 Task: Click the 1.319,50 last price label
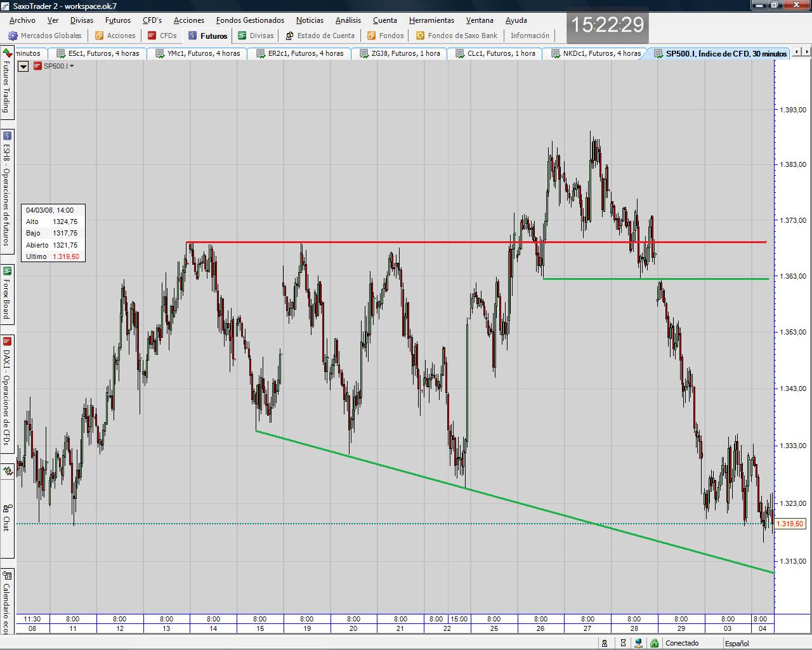[x=790, y=524]
